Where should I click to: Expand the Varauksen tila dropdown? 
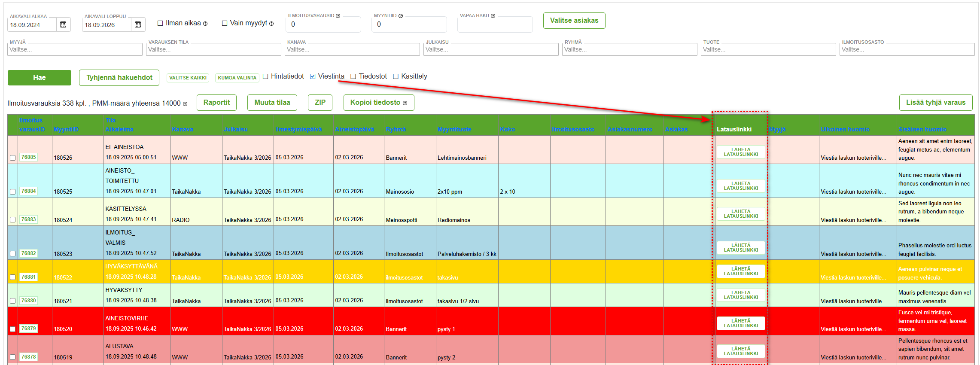(213, 49)
